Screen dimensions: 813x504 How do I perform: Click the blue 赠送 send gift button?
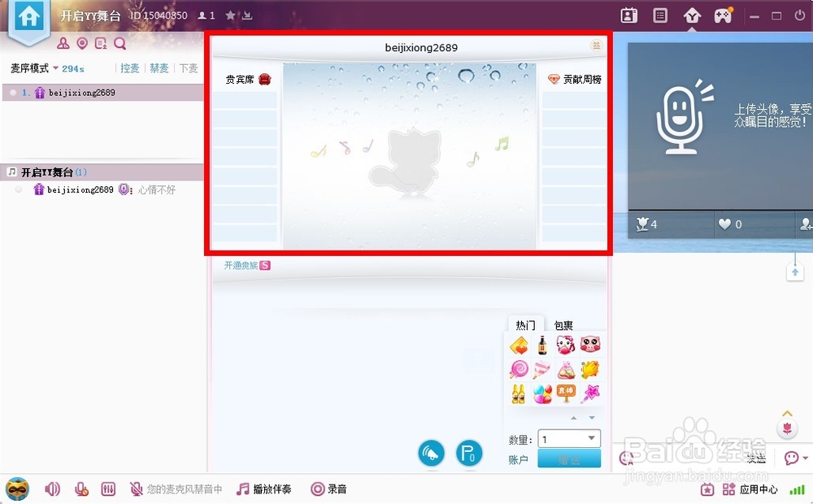pos(569,459)
